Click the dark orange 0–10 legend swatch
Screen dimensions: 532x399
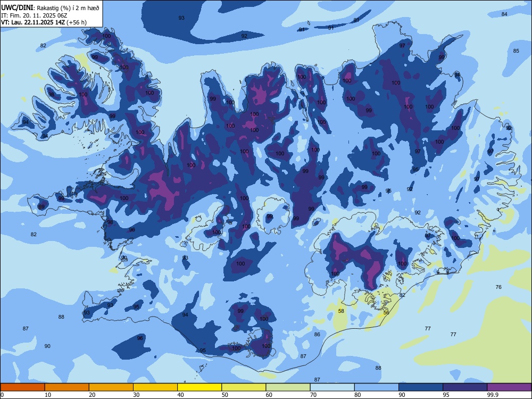(23, 387)
